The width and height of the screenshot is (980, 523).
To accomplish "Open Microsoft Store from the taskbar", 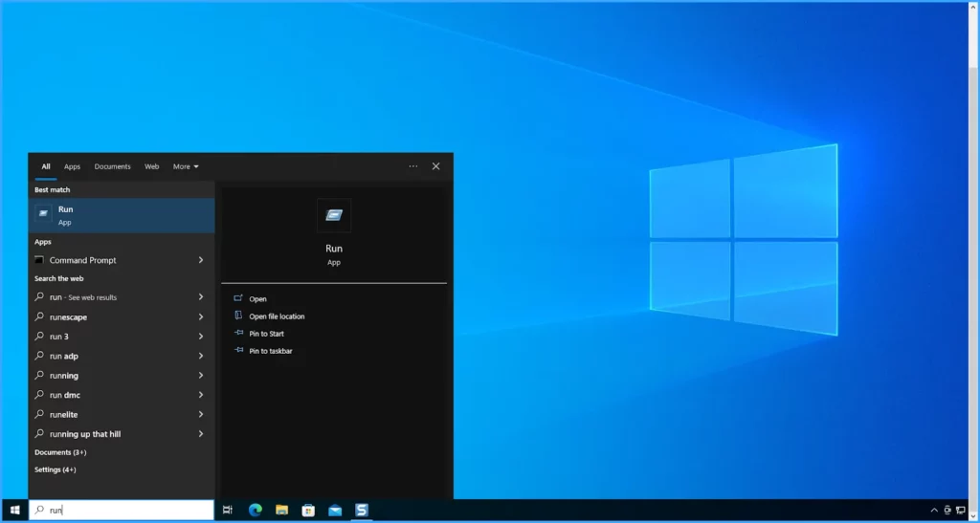I will point(308,511).
